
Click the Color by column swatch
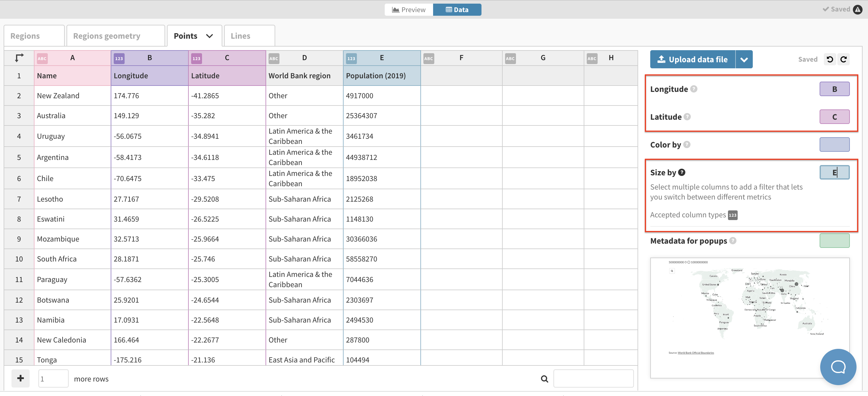pyautogui.click(x=834, y=144)
